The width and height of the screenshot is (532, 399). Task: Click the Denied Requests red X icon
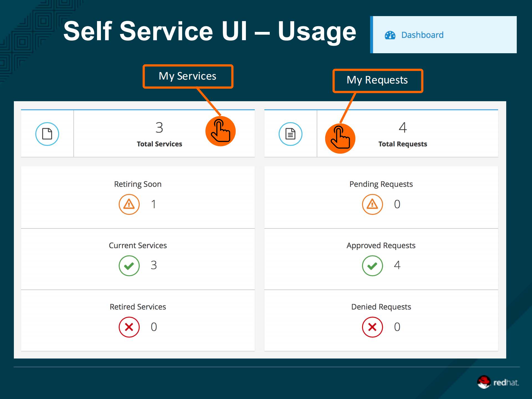click(372, 327)
